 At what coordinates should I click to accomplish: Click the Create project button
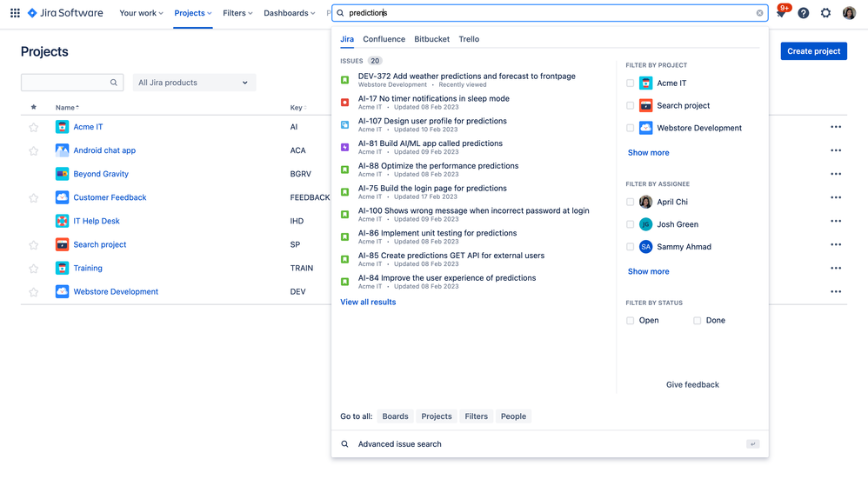coord(813,51)
